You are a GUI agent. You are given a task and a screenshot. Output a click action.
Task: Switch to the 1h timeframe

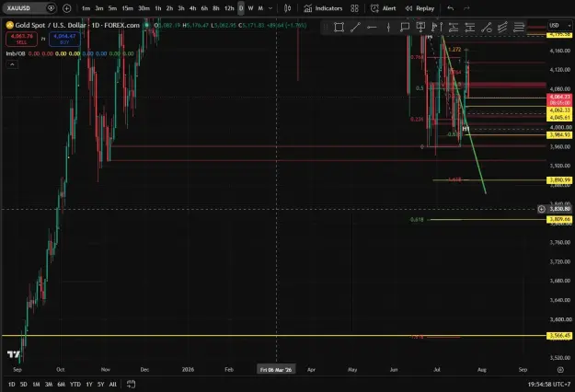coord(157,8)
